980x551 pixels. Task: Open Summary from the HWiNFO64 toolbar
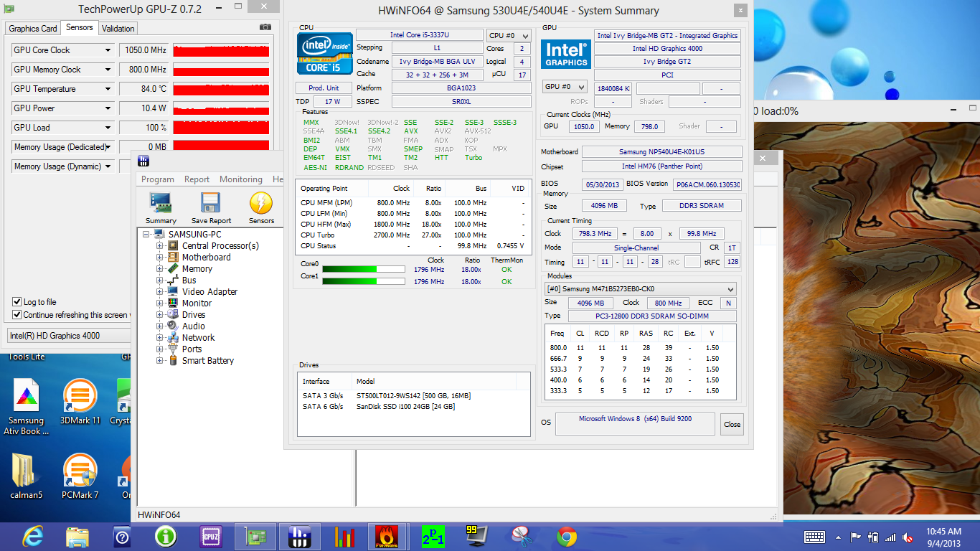pyautogui.click(x=161, y=208)
